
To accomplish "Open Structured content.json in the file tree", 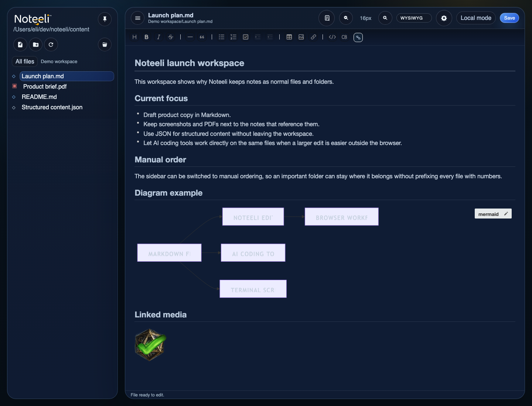I will (x=52, y=107).
